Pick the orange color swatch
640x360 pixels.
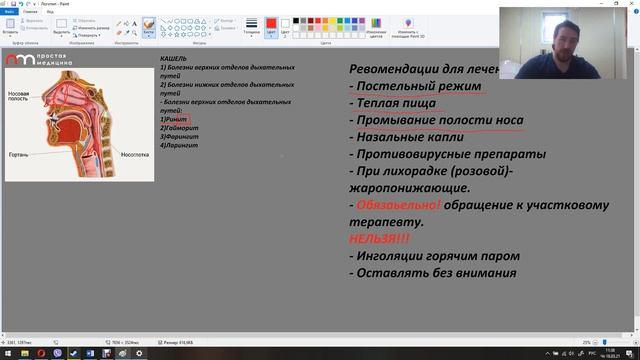(x=325, y=21)
